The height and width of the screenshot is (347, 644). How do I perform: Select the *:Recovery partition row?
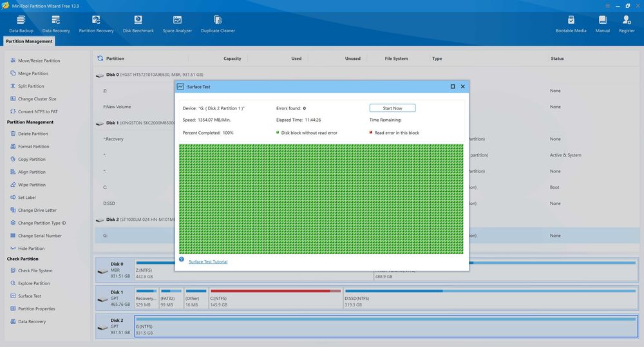135,139
